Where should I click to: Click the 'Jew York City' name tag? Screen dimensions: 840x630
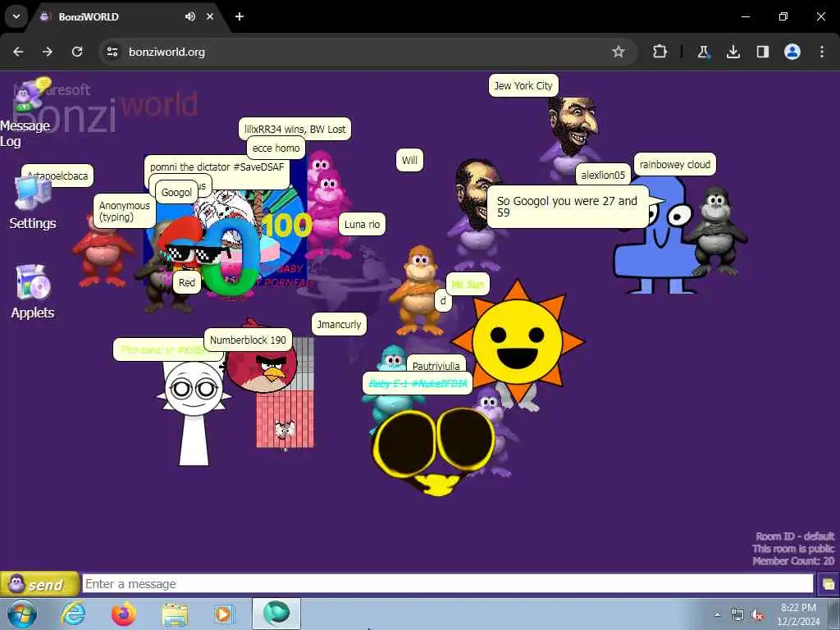[523, 85]
